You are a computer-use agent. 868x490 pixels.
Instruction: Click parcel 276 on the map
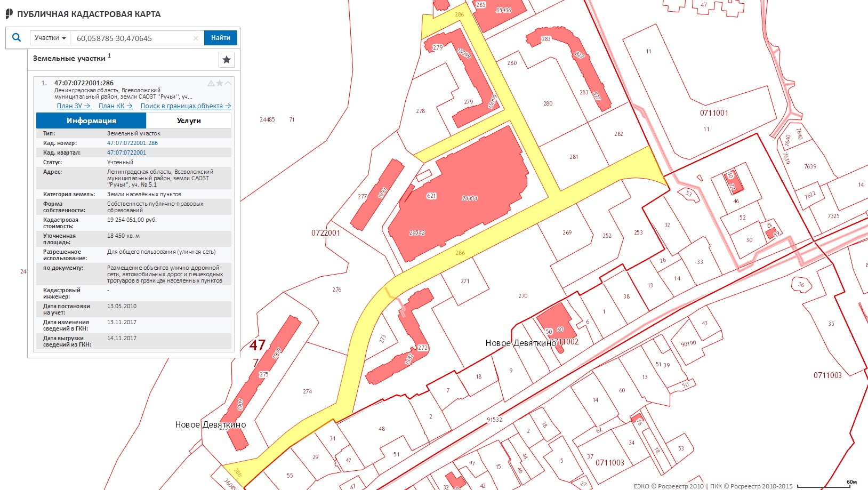pyautogui.click(x=336, y=290)
